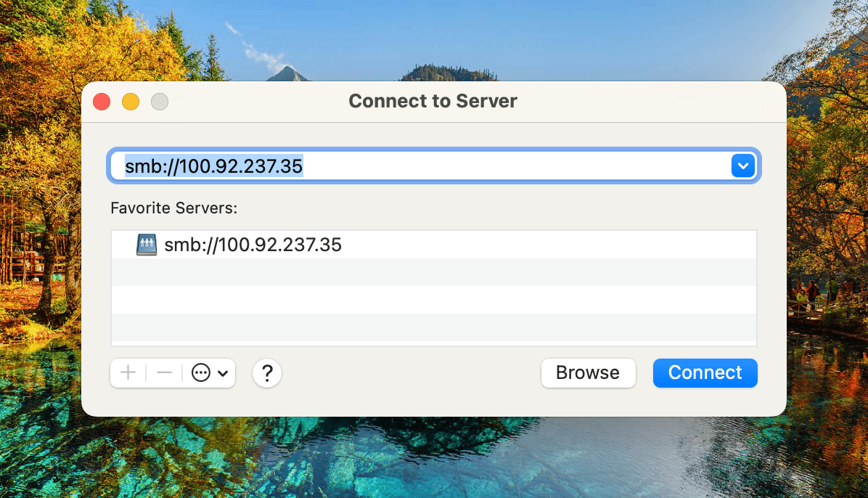Minimize the dialog with the yellow button
Screen dimensions: 868x498
click(x=131, y=102)
